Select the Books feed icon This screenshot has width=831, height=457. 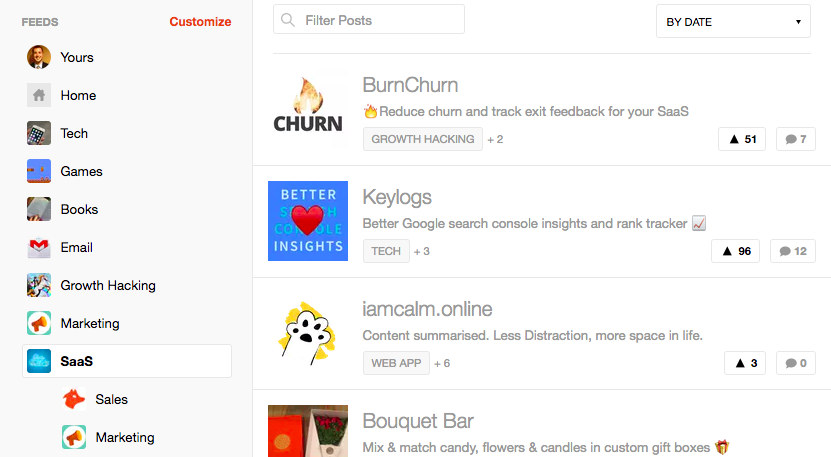(x=39, y=209)
